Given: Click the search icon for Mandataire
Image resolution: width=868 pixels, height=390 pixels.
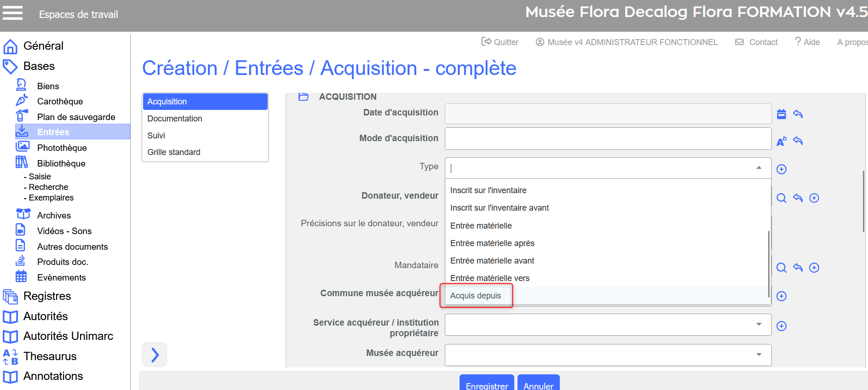Looking at the screenshot, I should [x=781, y=268].
